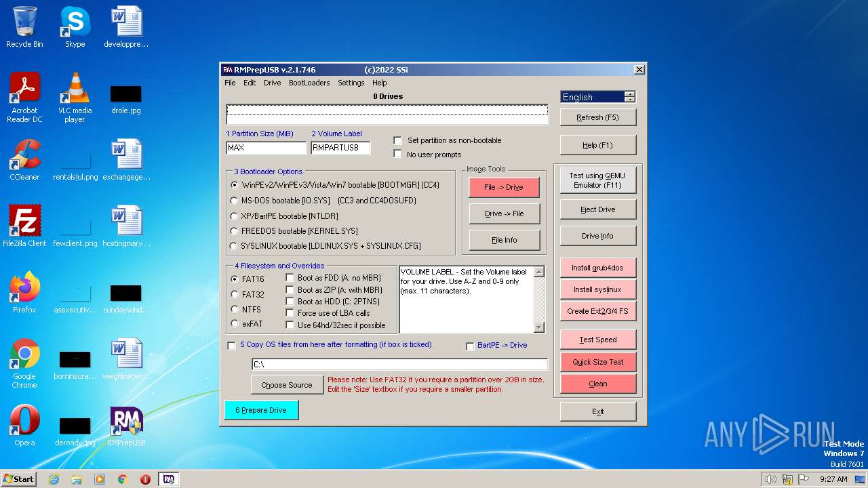Screen dimensions: 868x488
Task: Choose FAT32 filesystem
Action: pyautogui.click(x=235, y=294)
